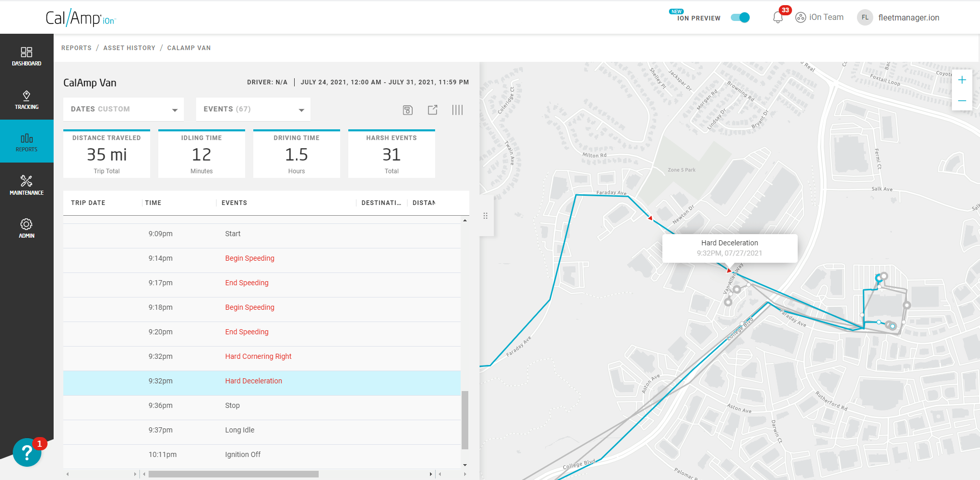
Task: Open the Asset History breadcrumb
Action: [x=129, y=48]
